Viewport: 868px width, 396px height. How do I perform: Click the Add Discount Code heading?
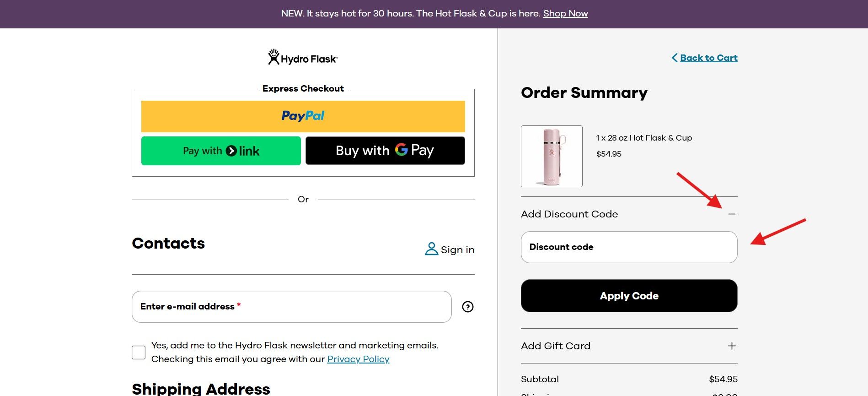coord(569,214)
